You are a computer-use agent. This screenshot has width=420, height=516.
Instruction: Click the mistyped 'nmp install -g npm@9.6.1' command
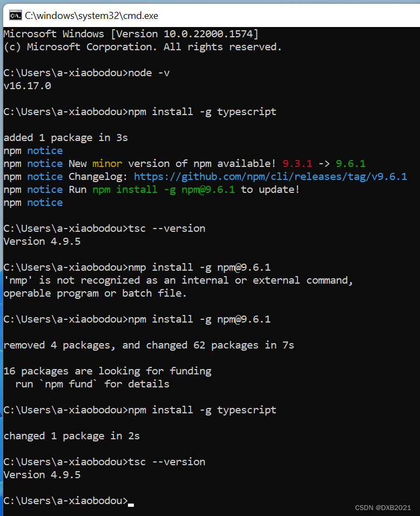pyautogui.click(x=199, y=267)
